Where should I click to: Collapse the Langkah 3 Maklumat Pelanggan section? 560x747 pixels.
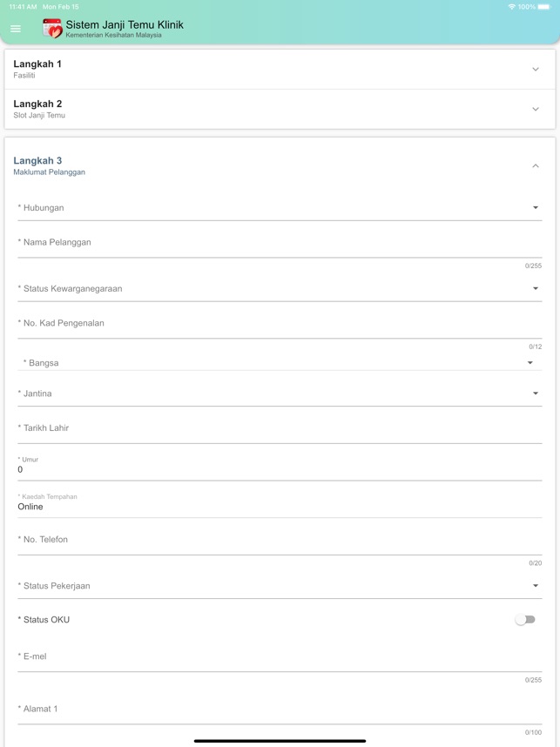click(536, 165)
